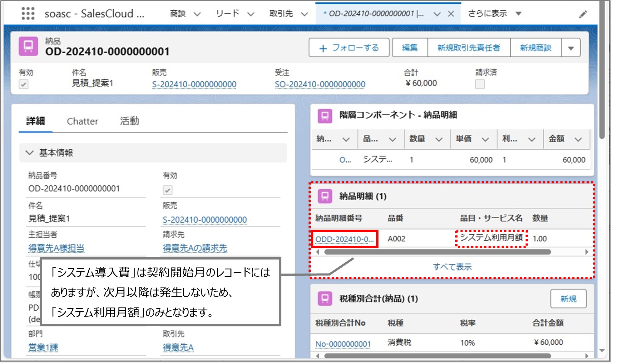Click the 納品番号 value OD-202410-0000000001
Screen dimensions: 633x364
point(74,189)
